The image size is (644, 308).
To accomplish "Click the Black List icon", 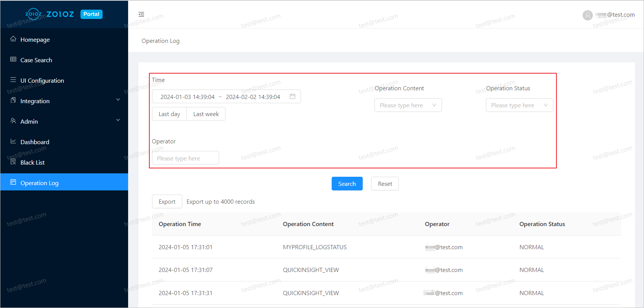I will pos(13,162).
